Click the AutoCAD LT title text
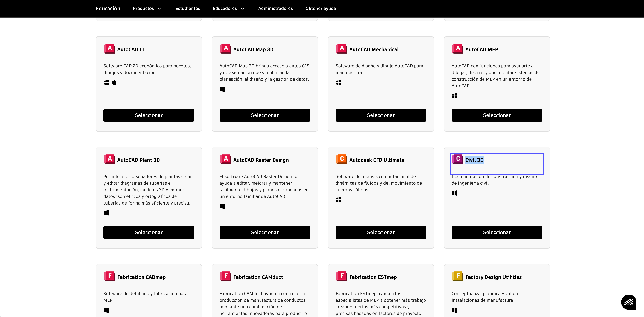 coord(131,49)
